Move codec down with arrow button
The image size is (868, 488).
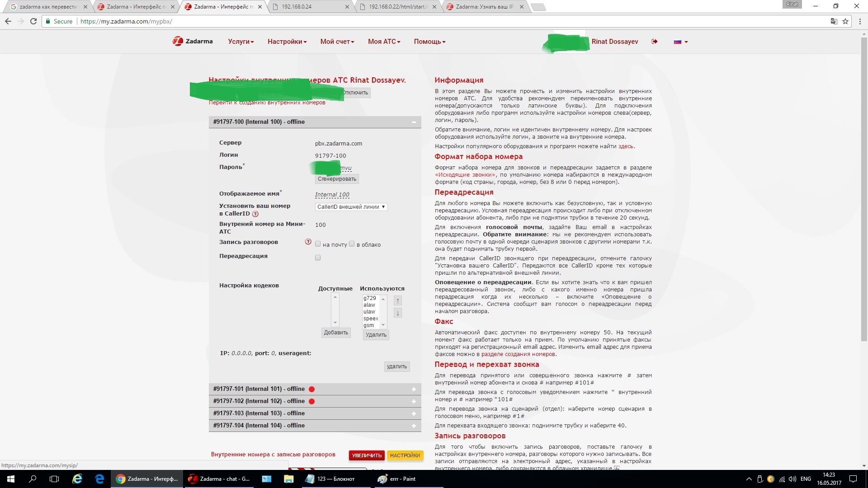(x=398, y=313)
